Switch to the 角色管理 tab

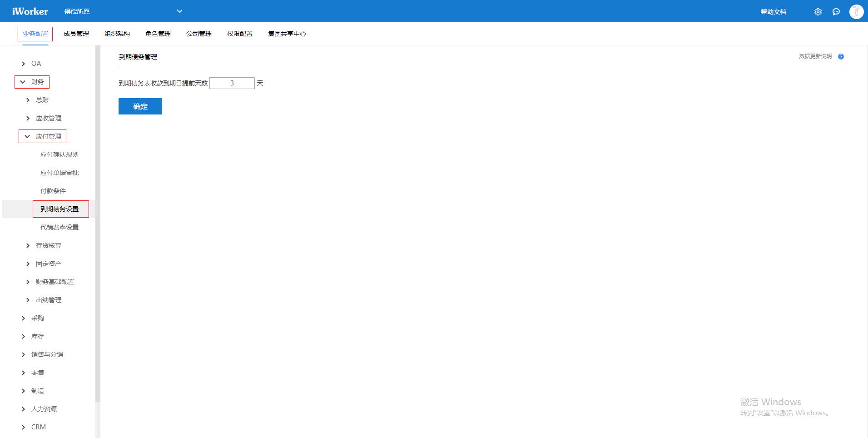(158, 34)
